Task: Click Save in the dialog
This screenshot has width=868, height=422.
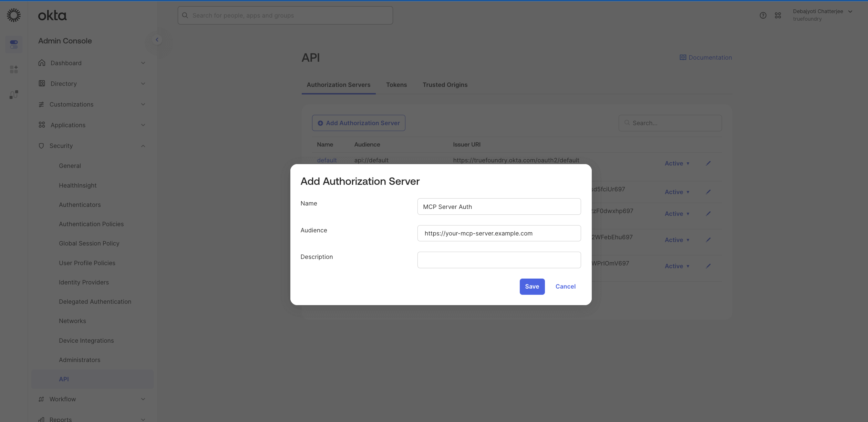Action: click(x=532, y=287)
